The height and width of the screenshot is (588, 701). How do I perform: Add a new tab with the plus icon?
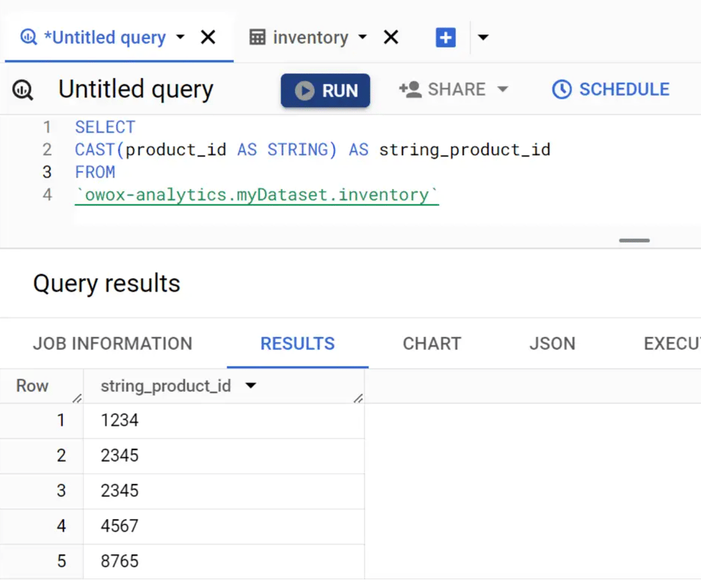tap(446, 37)
